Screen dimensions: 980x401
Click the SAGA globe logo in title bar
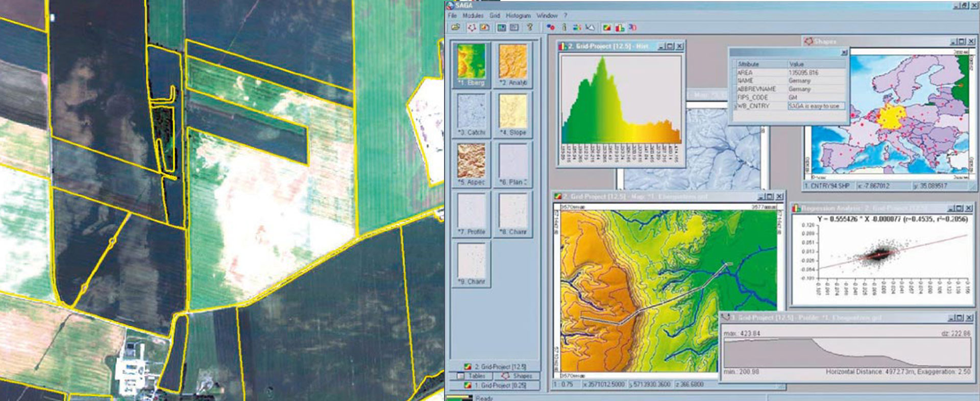(450, 6)
